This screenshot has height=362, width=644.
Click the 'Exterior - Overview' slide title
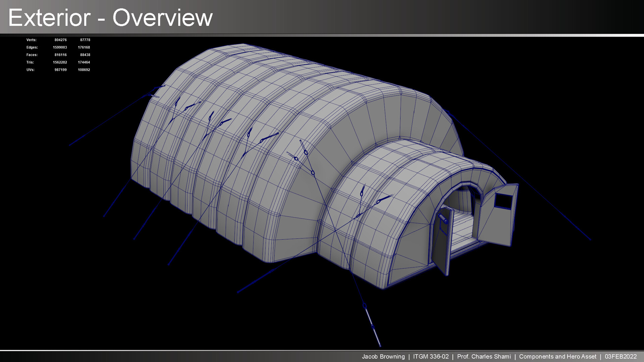[111, 17]
